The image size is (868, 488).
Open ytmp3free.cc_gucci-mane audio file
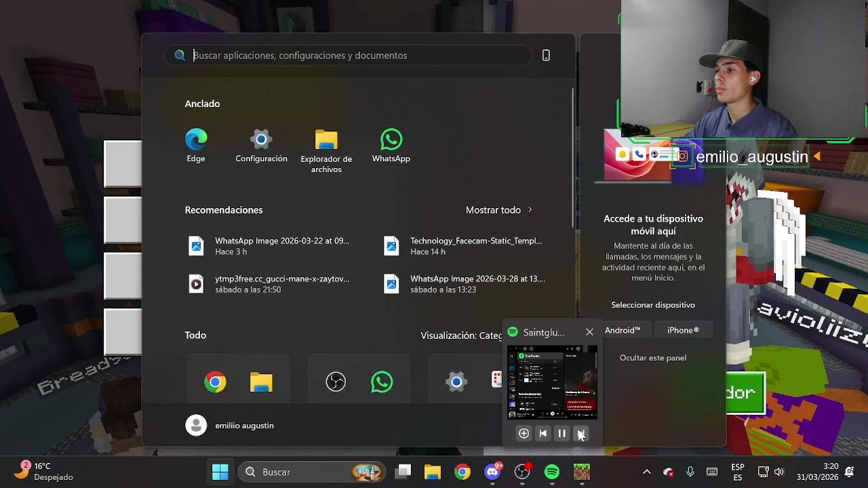(269, 284)
